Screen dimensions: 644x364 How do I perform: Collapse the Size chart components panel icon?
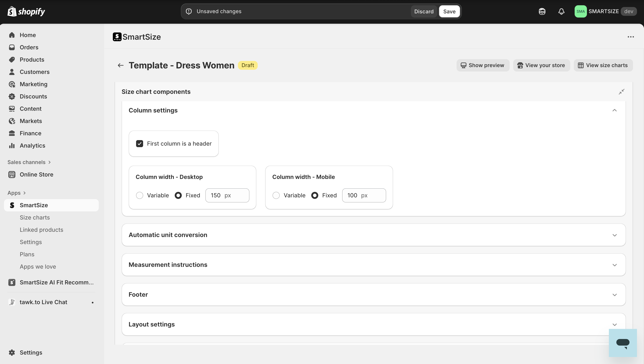[621, 92]
